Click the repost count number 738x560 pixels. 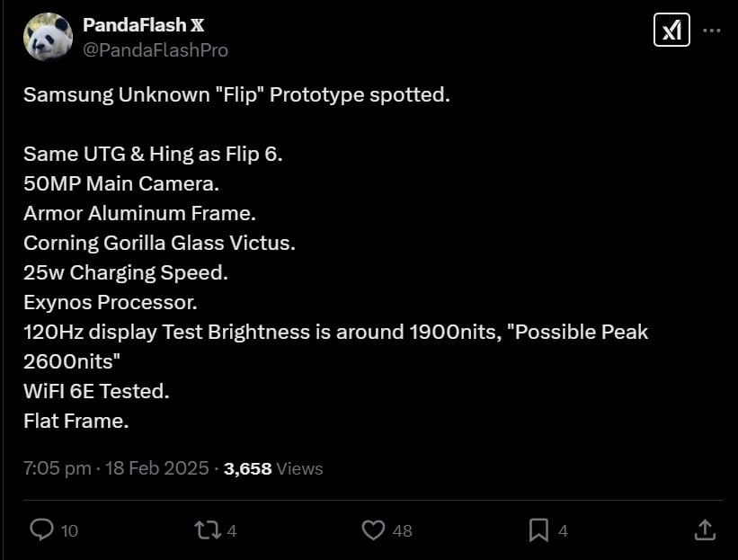pos(232,531)
